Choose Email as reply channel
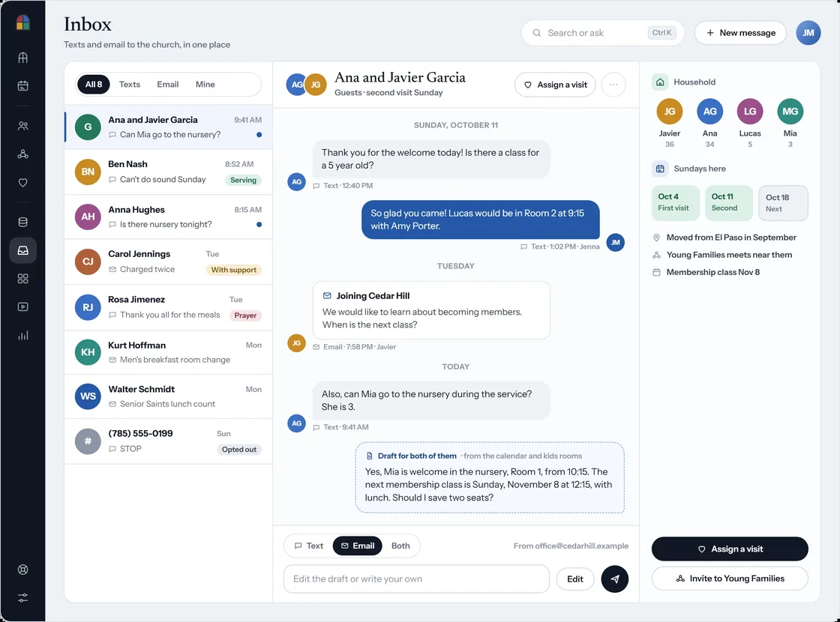The image size is (840, 622). coord(357,546)
